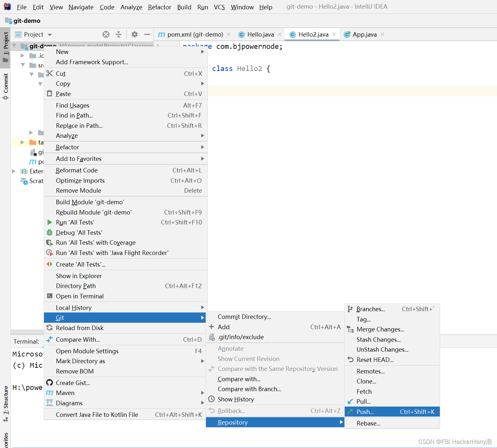Click the Create 'All Tests' icon
Screen dimensions: 497x448
[49, 264]
